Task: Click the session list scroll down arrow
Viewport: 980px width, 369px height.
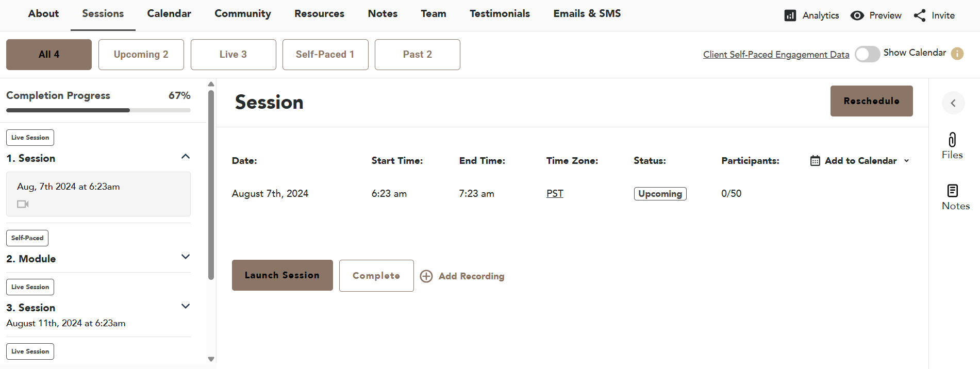Action: click(x=211, y=359)
